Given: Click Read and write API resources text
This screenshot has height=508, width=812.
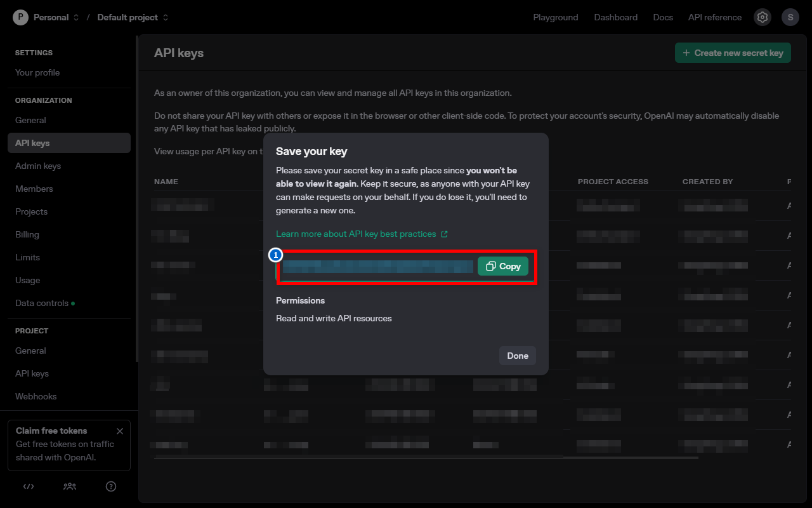Looking at the screenshot, I should [334, 318].
